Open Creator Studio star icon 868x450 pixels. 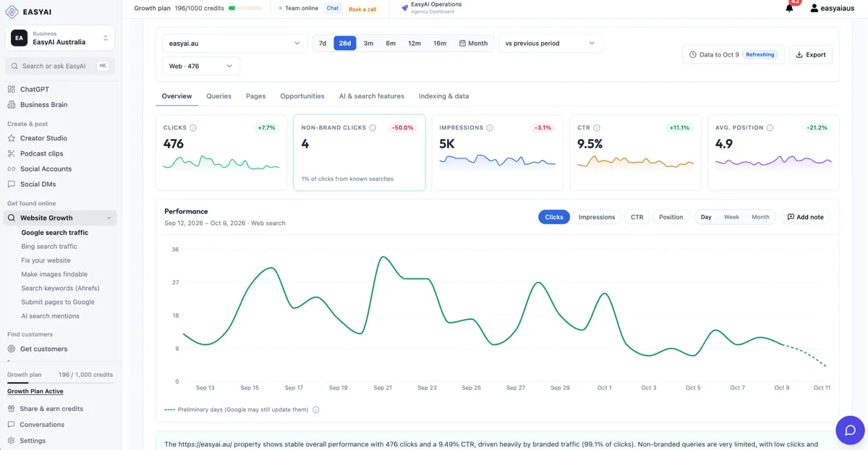coord(12,138)
